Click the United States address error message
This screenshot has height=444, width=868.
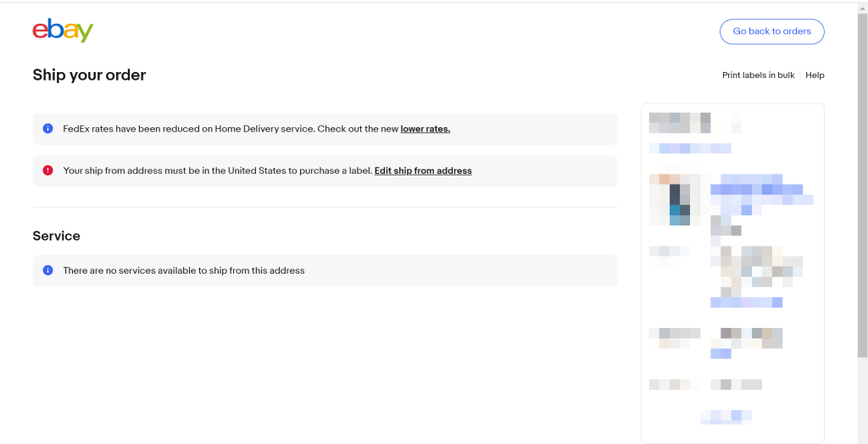[218, 170]
